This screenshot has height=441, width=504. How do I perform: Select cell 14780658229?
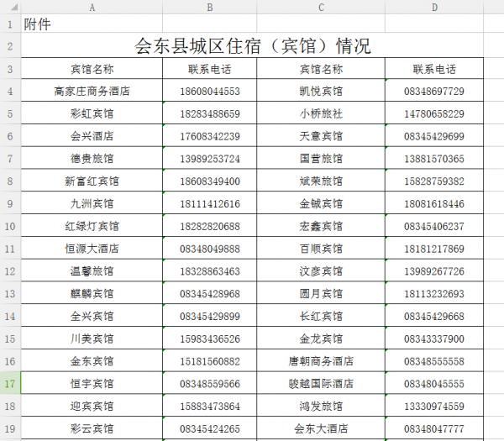pos(434,113)
